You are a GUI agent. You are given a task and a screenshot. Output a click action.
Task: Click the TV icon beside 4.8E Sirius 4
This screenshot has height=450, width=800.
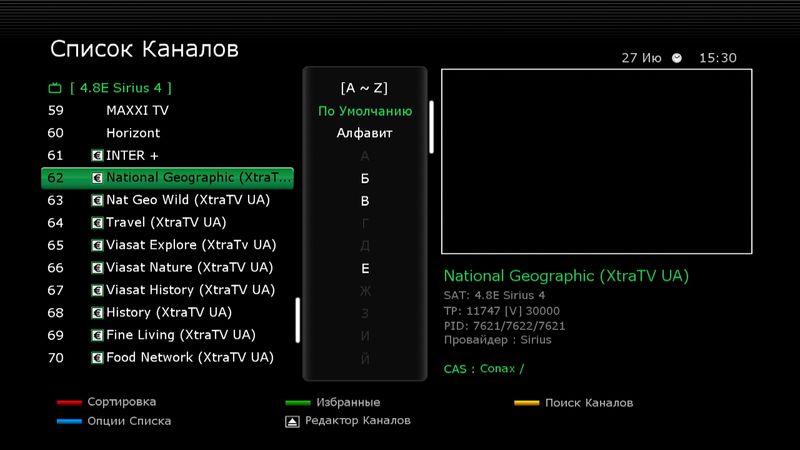tap(55, 88)
